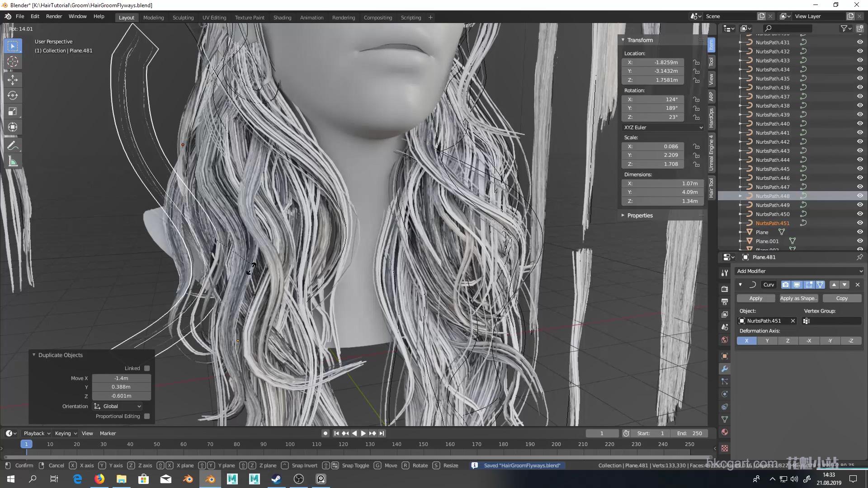Click Apply as Shape button
868x488 pixels.
tap(798, 298)
